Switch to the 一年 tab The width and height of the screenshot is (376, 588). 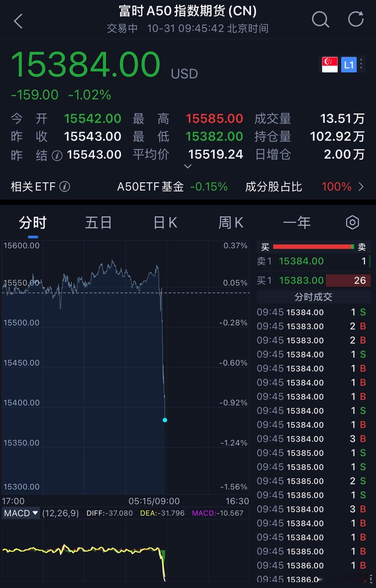point(297,223)
